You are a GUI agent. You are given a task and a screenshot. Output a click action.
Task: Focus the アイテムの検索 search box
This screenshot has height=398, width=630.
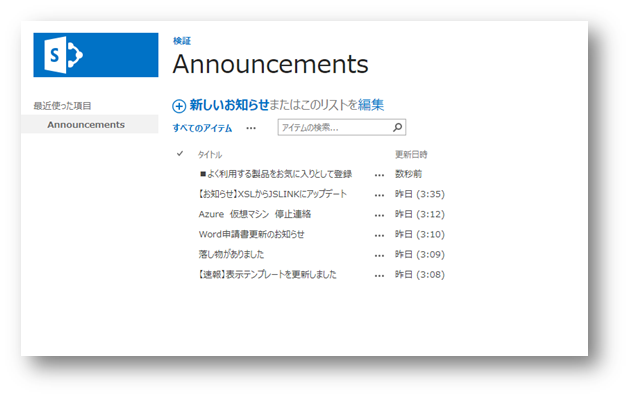pos(335,127)
